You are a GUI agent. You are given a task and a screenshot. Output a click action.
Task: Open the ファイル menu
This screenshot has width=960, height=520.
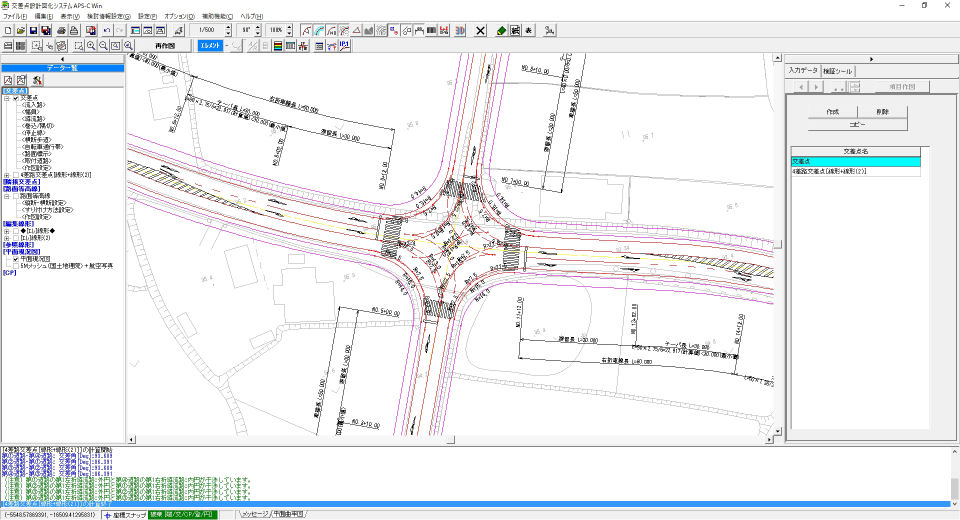[x=15, y=17]
